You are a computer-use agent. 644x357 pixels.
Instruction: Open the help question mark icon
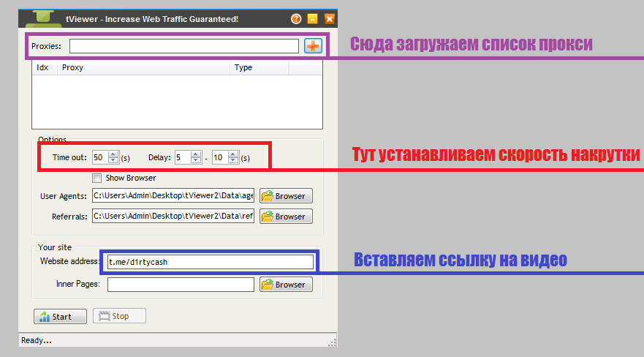(x=296, y=19)
